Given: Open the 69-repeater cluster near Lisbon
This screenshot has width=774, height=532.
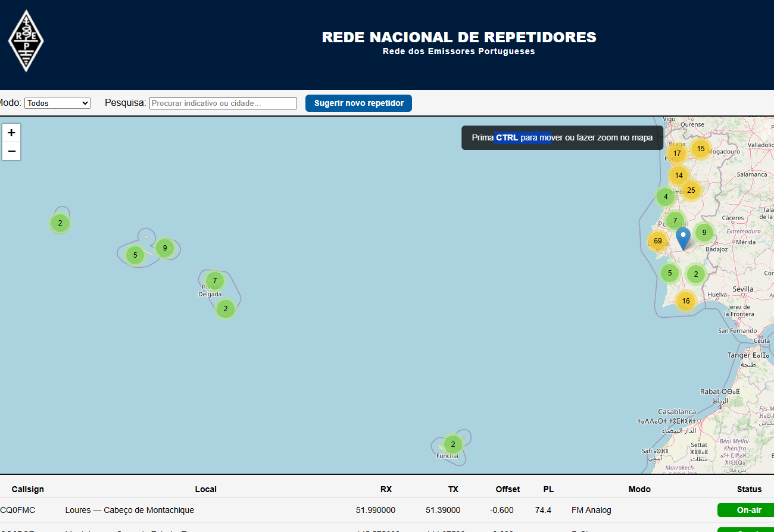Looking at the screenshot, I should tap(657, 241).
